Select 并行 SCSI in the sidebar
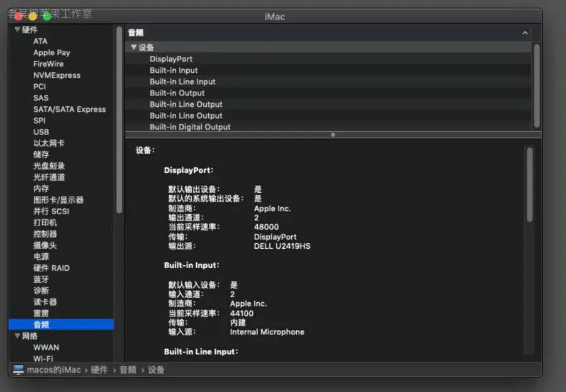566x392 pixels. 52,211
